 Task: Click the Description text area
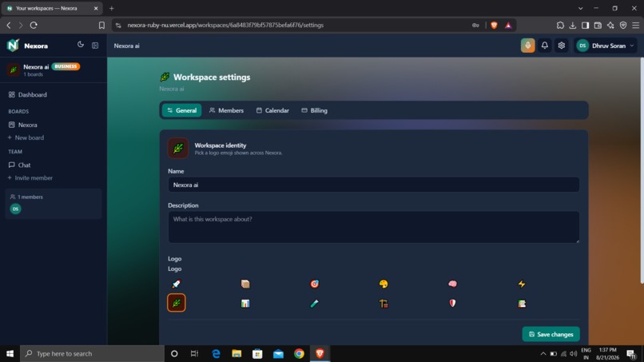373,227
